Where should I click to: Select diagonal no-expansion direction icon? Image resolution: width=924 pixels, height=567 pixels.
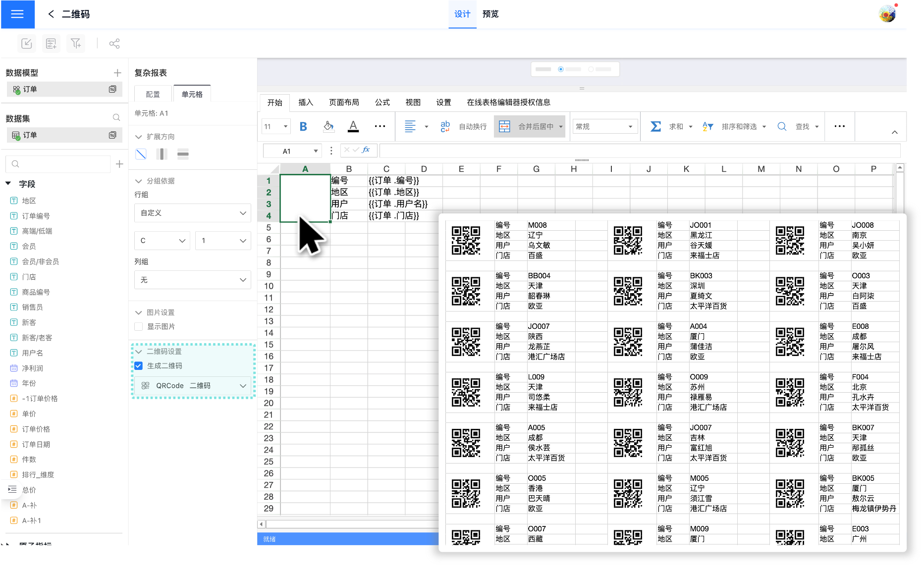141,154
